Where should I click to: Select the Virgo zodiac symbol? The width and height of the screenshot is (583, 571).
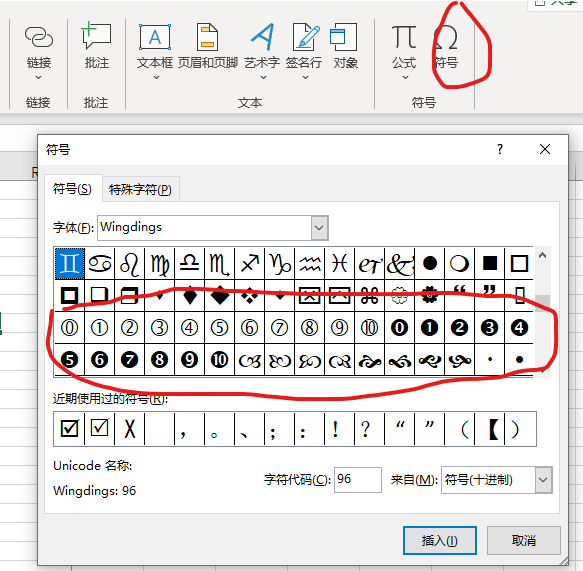click(x=160, y=264)
